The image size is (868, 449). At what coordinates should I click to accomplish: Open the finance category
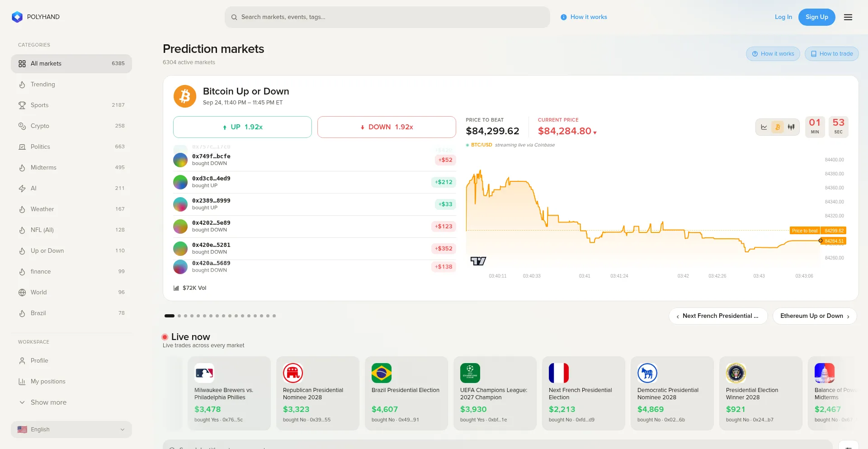(71, 272)
